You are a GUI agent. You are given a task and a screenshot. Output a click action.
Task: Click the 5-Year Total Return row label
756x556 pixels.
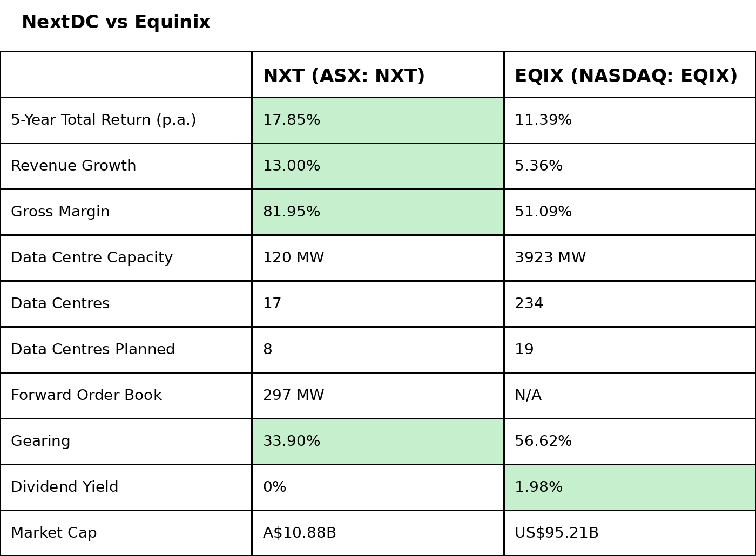click(x=104, y=120)
